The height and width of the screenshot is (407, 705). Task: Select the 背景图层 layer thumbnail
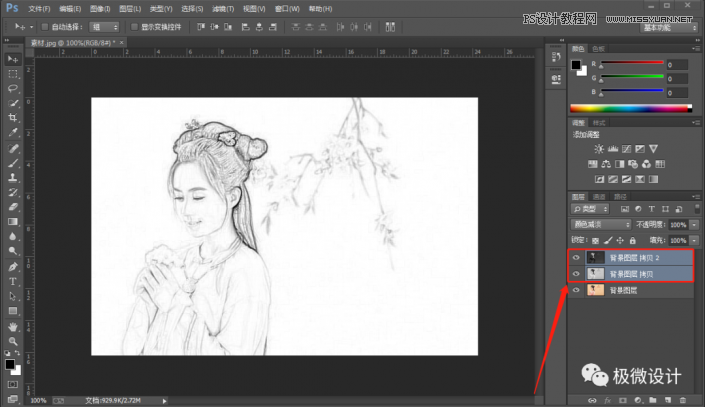[x=596, y=289]
